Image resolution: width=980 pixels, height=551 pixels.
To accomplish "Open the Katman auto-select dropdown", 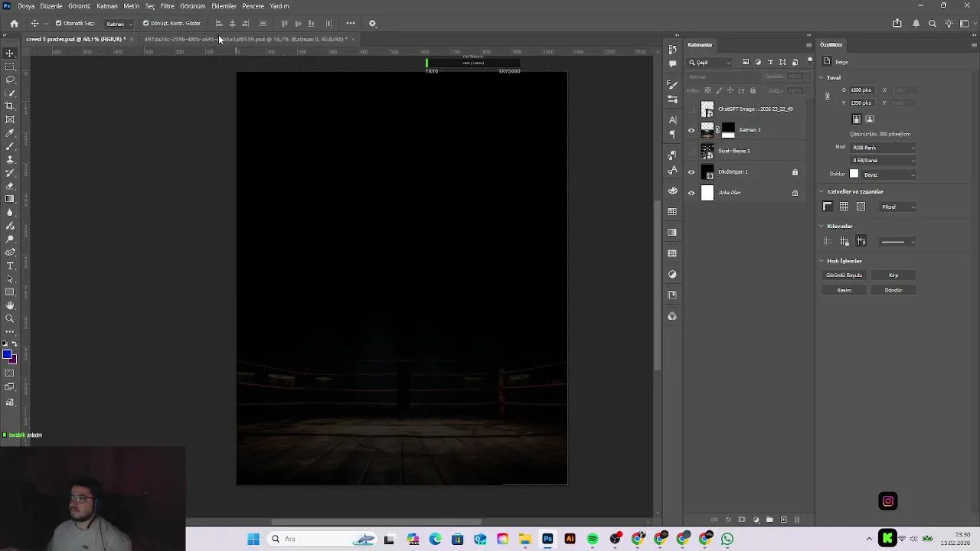I will [x=119, y=24].
